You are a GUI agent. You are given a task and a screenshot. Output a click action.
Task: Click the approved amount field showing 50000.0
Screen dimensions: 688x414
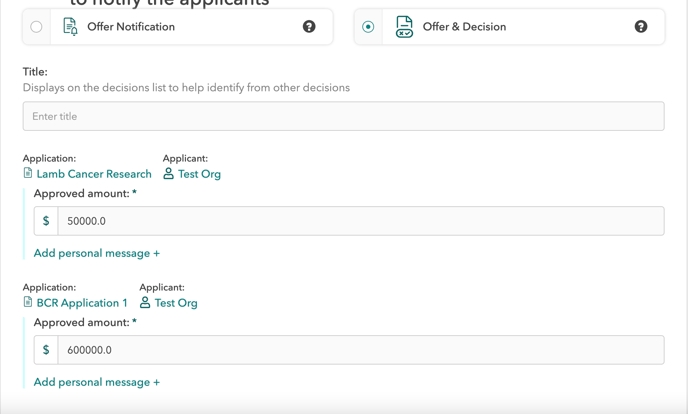360,221
